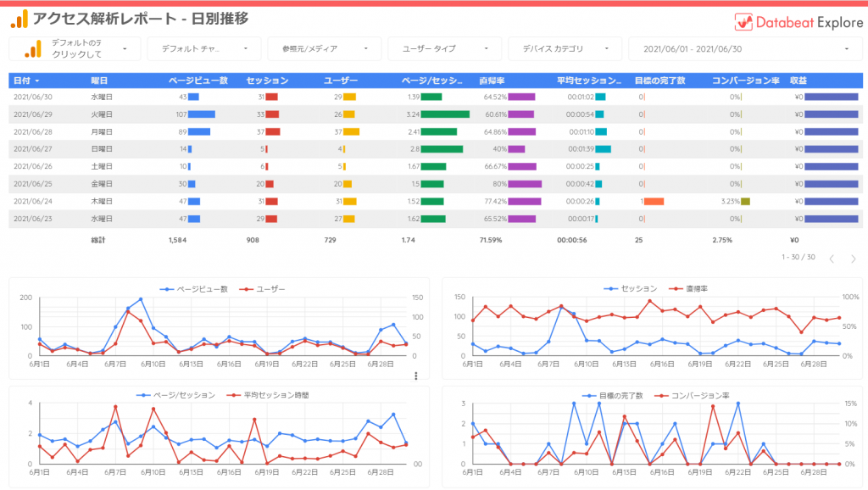Sort the table by 収益 column header
Viewport: 868px width, 490px height.
coord(798,81)
